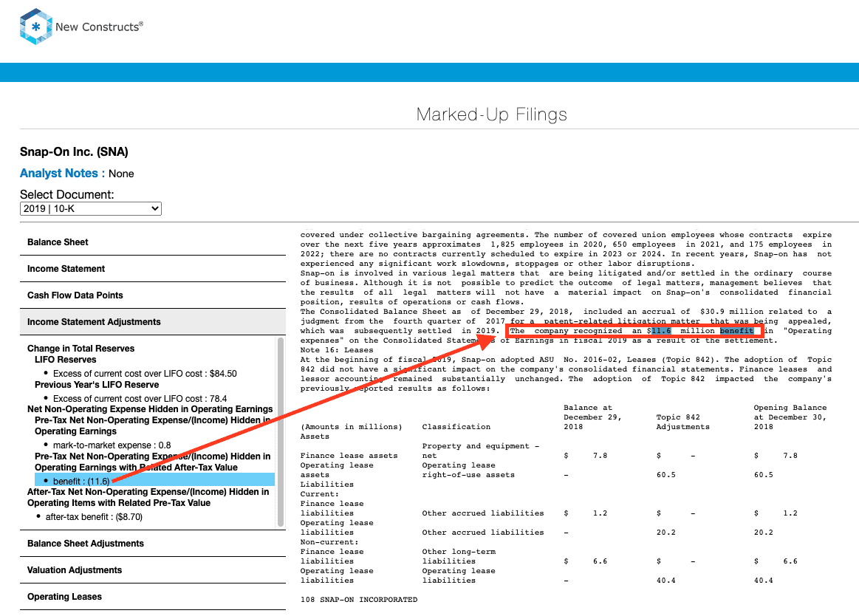This screenshot has height=616, width=859.
Task: Click the Note 16: Leases heading
Action: pyautogui.click(x=336, y=350)
